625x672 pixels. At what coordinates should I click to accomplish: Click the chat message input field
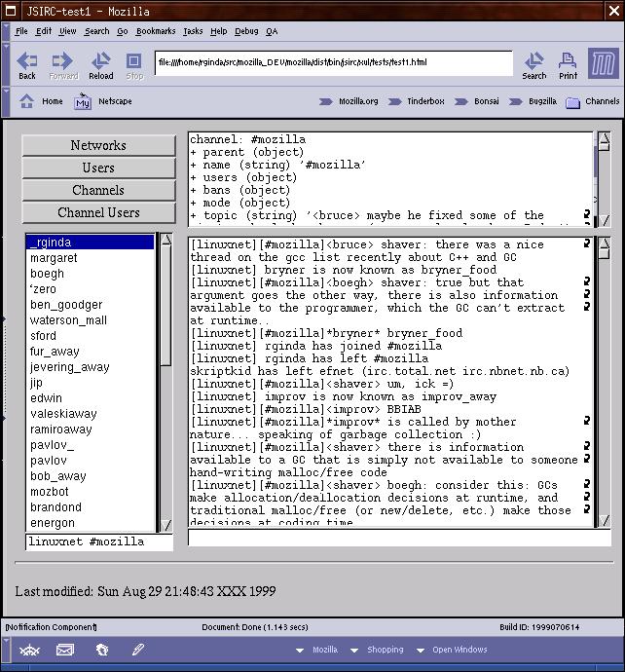[x=399, y=538]
